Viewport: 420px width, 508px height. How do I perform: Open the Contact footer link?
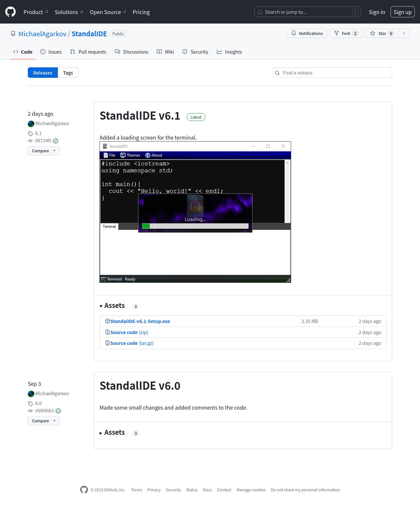tap(224, 490)
